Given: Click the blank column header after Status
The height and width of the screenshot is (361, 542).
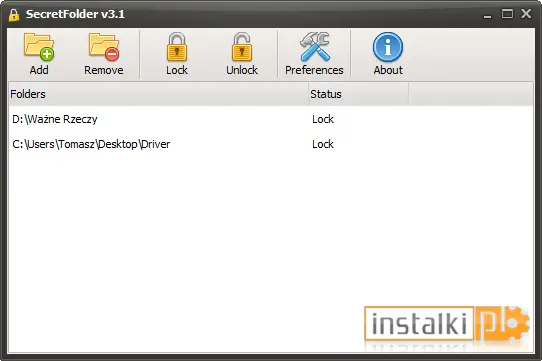Looking at the screenshot, I should tap(471, 94).
